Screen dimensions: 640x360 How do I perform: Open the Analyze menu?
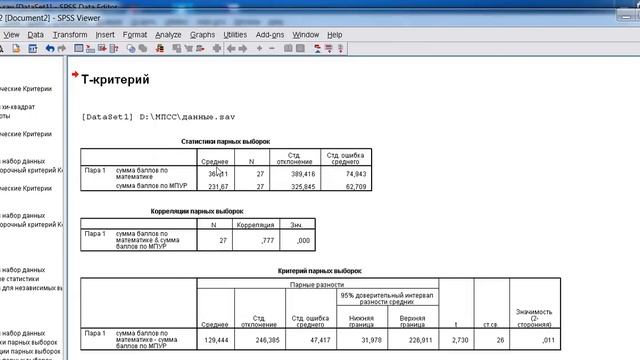168,35
